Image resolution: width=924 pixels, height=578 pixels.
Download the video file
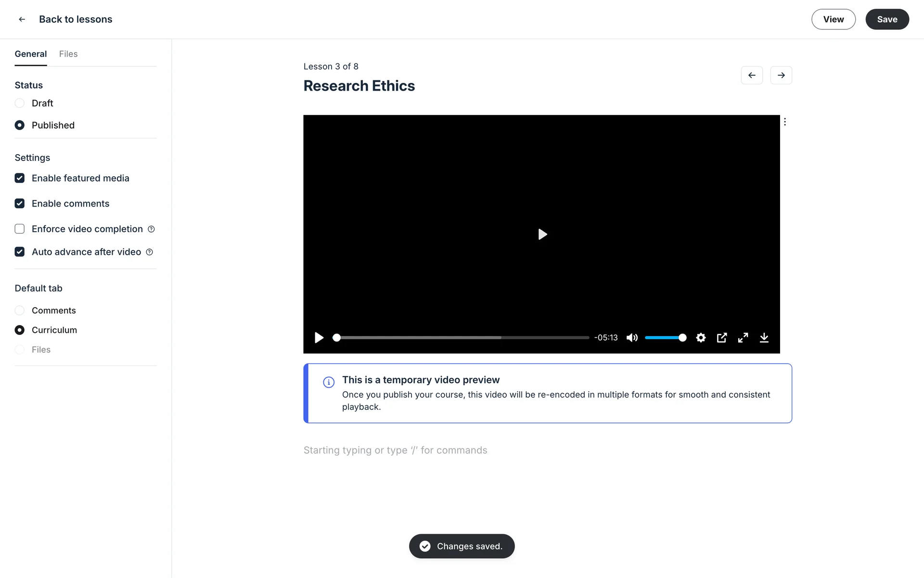[764, 338]
